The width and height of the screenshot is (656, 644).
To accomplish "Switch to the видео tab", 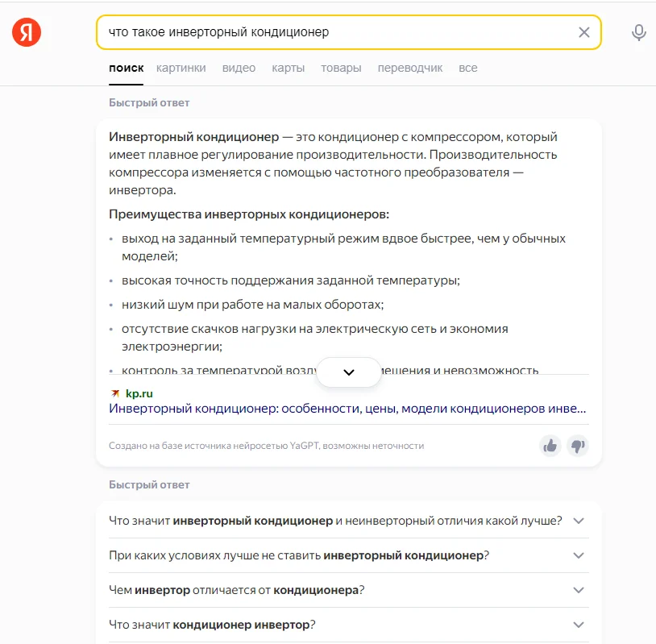I will pyautogui.click(x=238, y=68).
